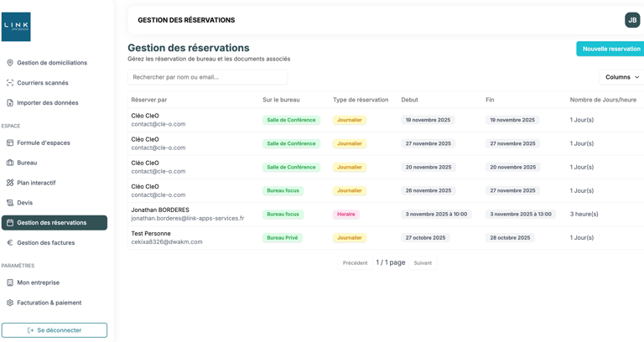644x342 pixels.
Task: Go to the Suivant page
Action: tap(423, 263)
